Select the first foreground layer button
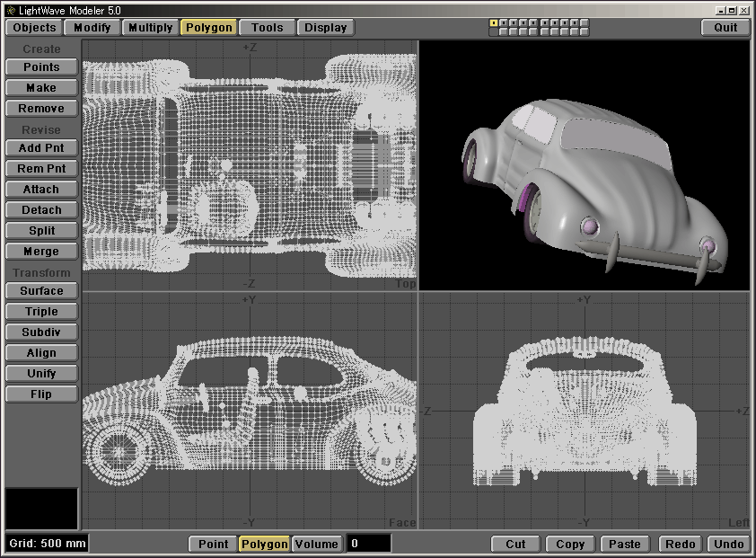The height and width of the screenshot is (558, 756). (493, 22)
